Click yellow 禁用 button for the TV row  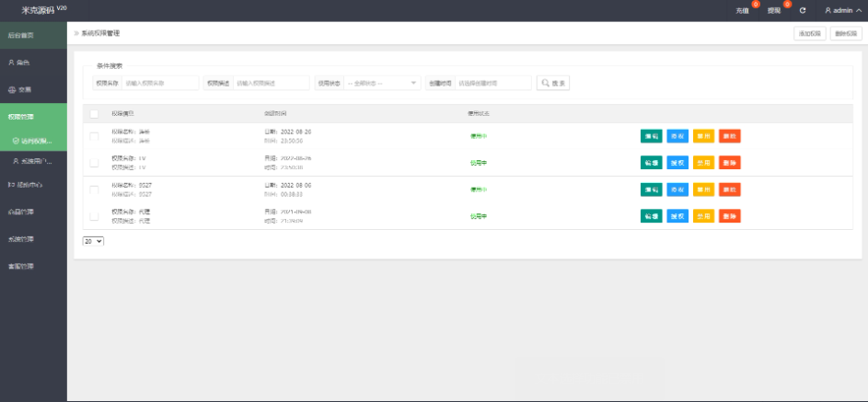(703, 163)
